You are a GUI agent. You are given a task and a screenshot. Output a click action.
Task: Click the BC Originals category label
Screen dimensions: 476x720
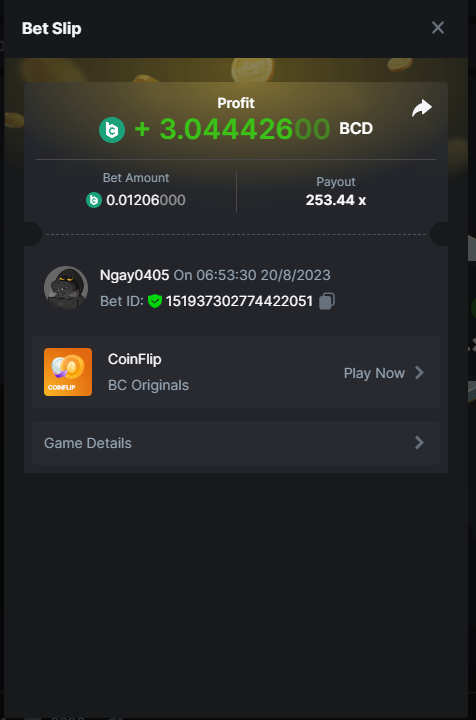[x=148, y=385]
